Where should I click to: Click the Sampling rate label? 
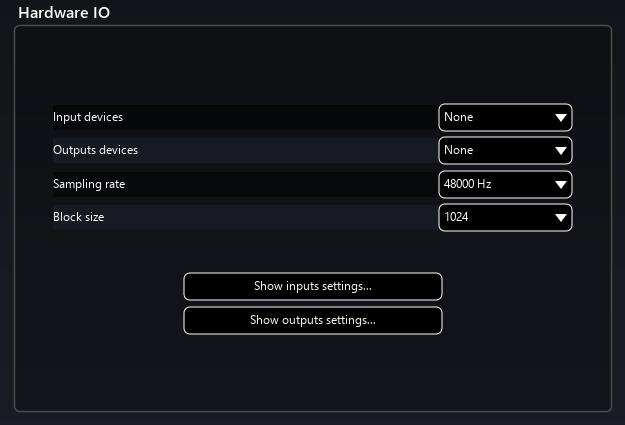pos(89,184)
